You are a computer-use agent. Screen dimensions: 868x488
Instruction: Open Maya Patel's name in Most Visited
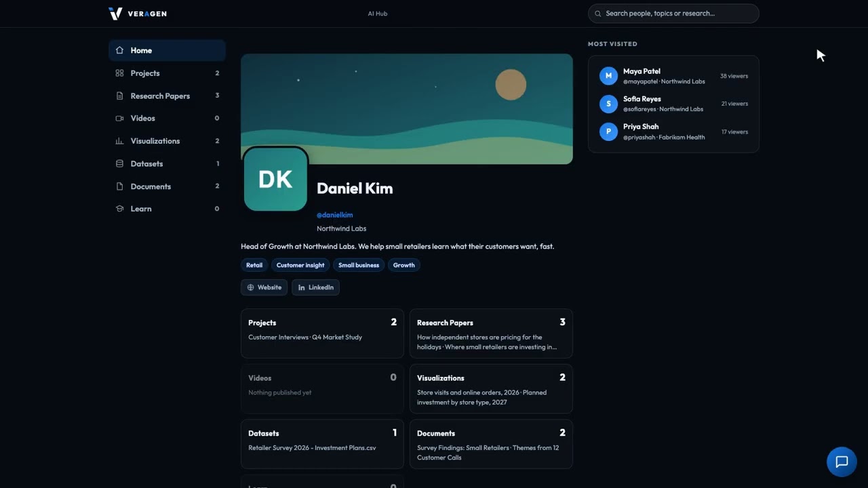click(x=642, y=71)
